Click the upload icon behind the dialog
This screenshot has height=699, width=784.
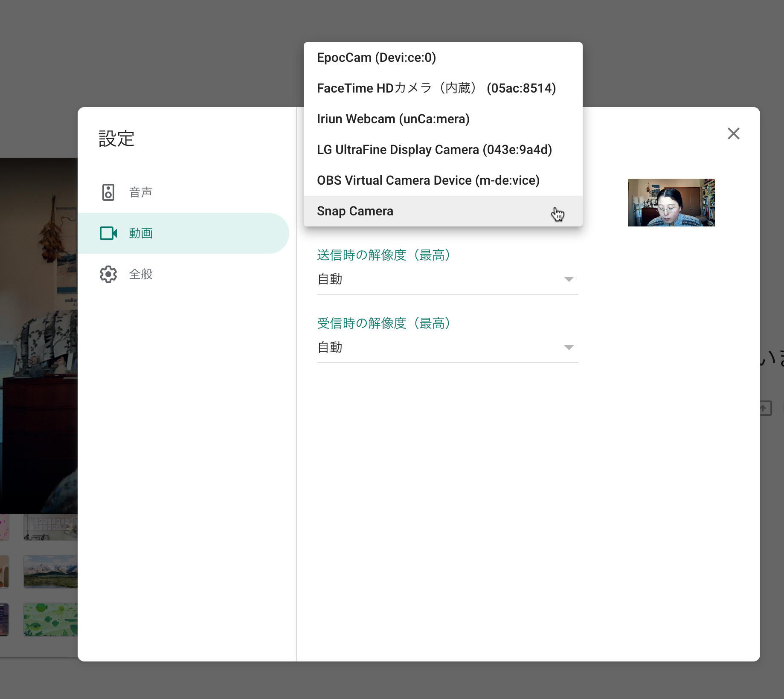[x=766, y=408]
